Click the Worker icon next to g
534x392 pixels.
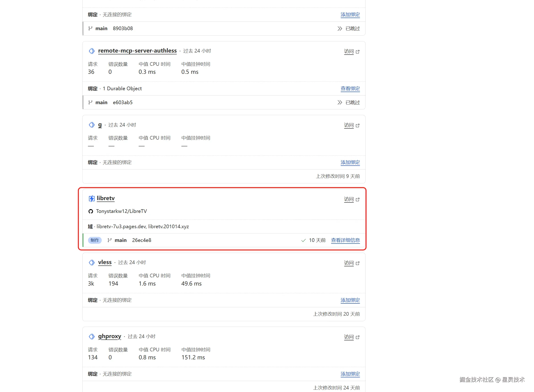[92, 125]
